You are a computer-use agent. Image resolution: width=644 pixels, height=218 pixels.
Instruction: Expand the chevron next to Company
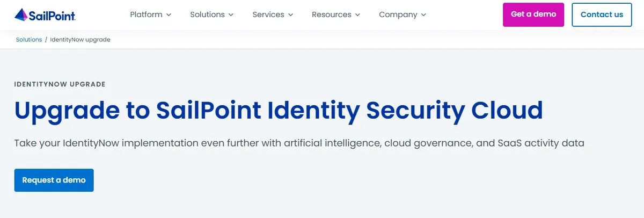[423, 15]
